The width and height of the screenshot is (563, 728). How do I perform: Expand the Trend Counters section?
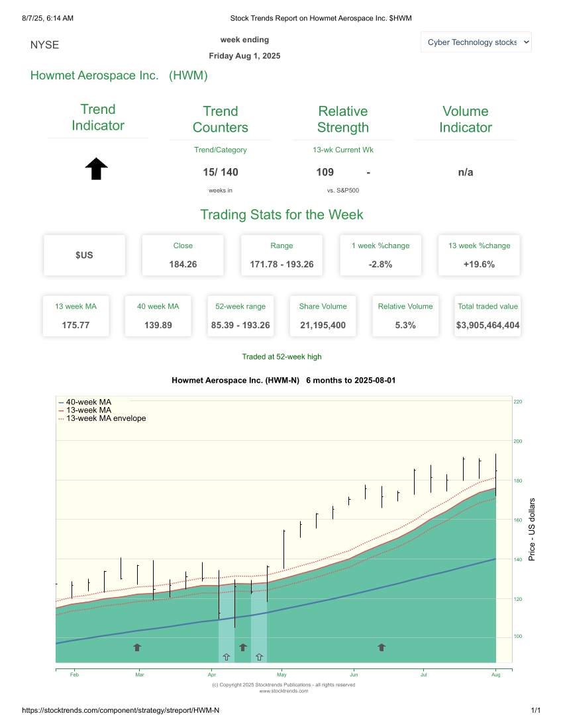tap(221, 119)
